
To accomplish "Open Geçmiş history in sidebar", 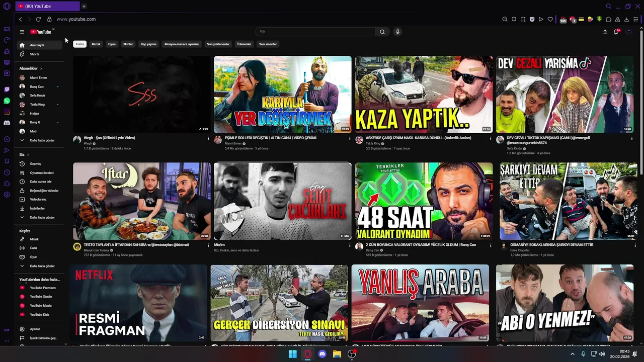I will [40, 164].
